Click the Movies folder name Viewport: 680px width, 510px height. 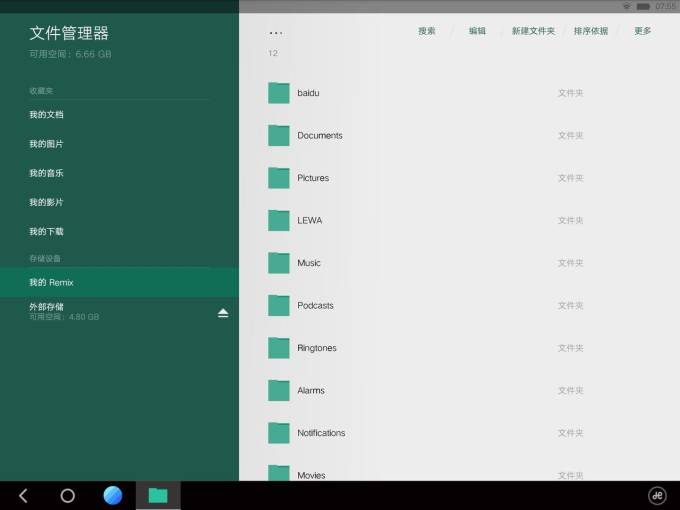[311, 475]
